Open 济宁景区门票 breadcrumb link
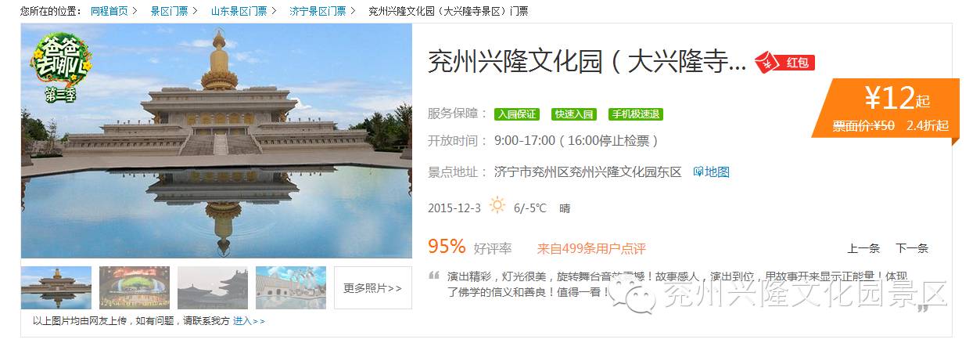980x343 pixels. [x=318, y=11]
